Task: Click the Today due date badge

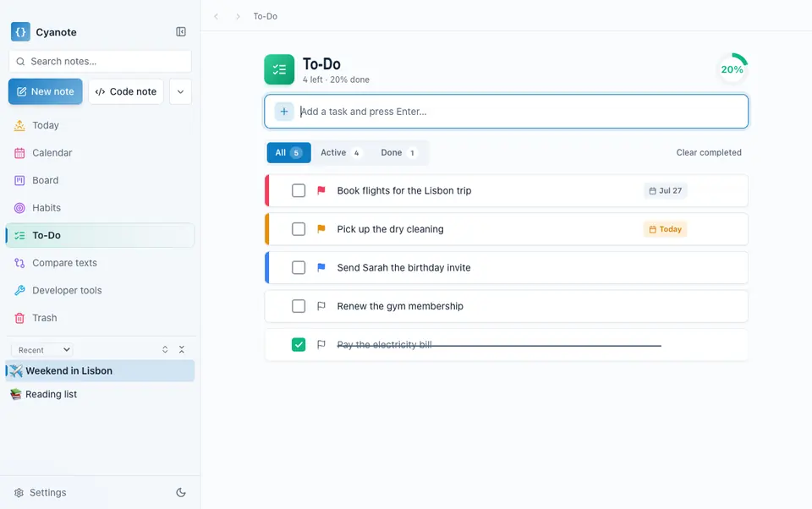Action: (x=666, y=229)
